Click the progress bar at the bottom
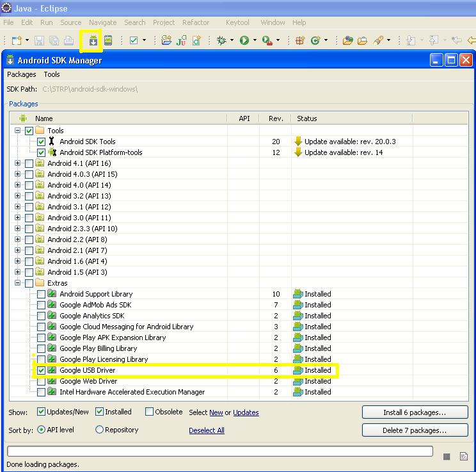The image size is (476, 472). click(220, 451)
